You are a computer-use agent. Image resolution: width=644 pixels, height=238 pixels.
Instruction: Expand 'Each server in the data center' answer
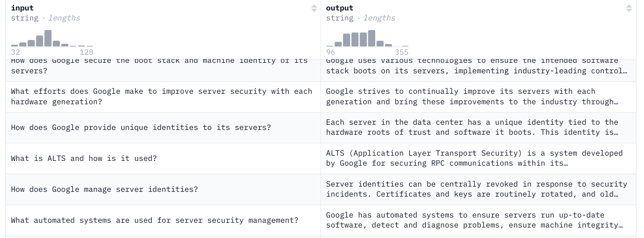coord(472,128)
